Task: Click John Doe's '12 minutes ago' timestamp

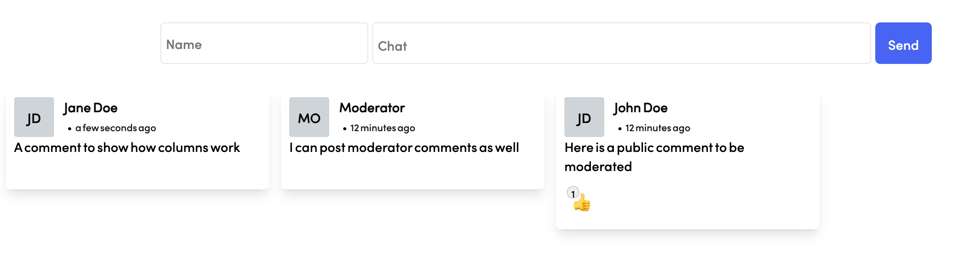Action: [657, 128]
